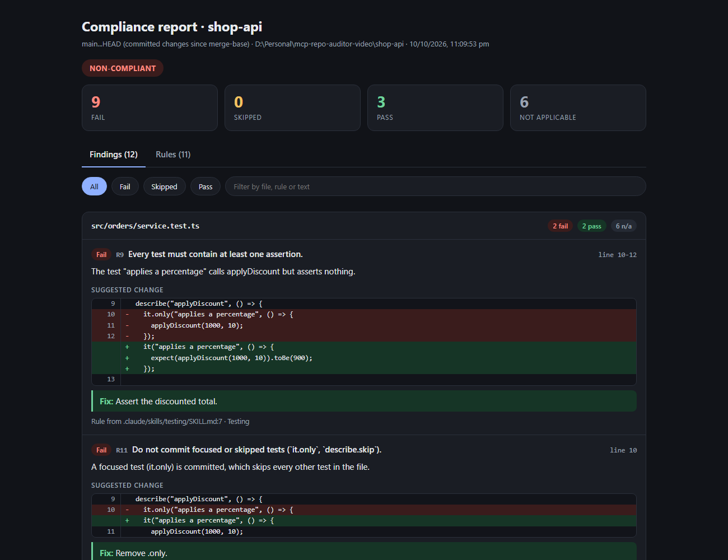
Task: Click description A focused test (it.only) is committed
Action: pyautogui.click(x=230, y=467)
